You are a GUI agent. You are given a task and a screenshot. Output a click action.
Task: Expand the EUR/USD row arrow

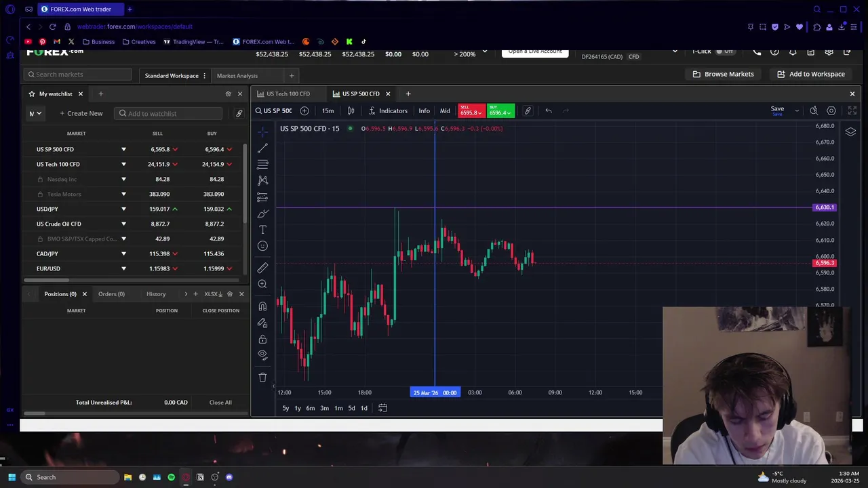123,268
